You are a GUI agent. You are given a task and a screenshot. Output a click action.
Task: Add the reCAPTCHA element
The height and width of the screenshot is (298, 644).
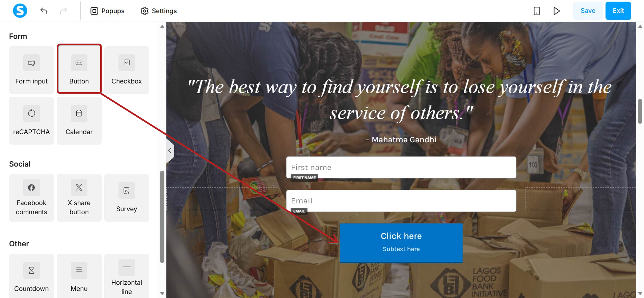pos(31,121)
